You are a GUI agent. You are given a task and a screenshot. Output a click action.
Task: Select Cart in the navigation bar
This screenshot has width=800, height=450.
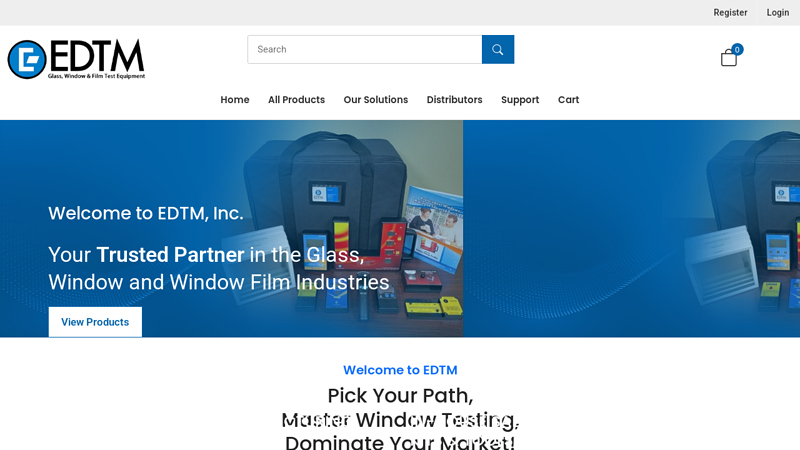[568, 99]
